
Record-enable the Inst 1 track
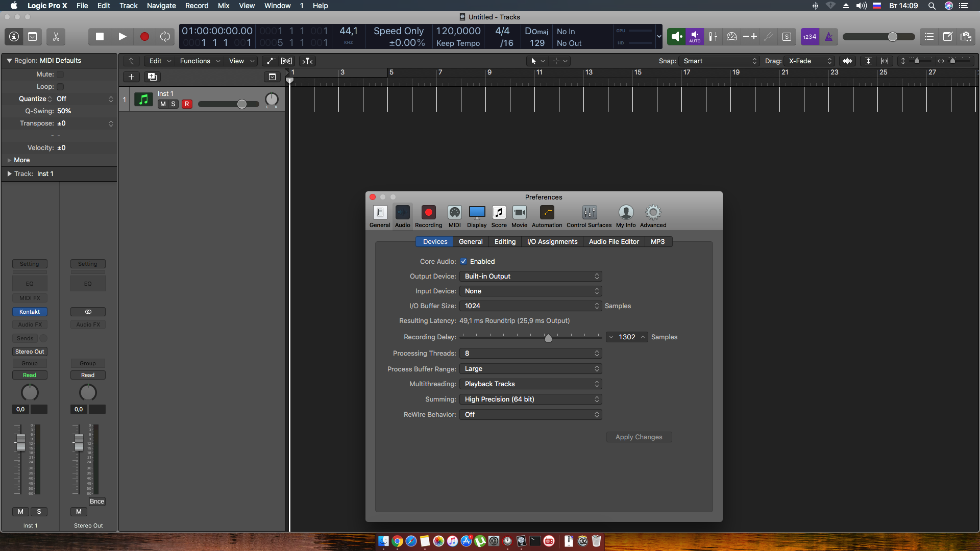tap(187, 104)
